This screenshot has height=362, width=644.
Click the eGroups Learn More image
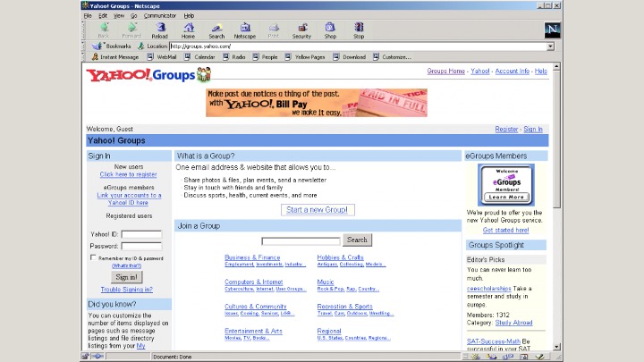point(506,185)
